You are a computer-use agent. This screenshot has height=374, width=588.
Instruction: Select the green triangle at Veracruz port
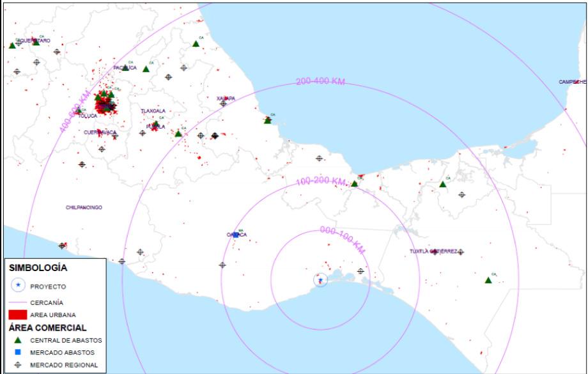coord(267,120)
